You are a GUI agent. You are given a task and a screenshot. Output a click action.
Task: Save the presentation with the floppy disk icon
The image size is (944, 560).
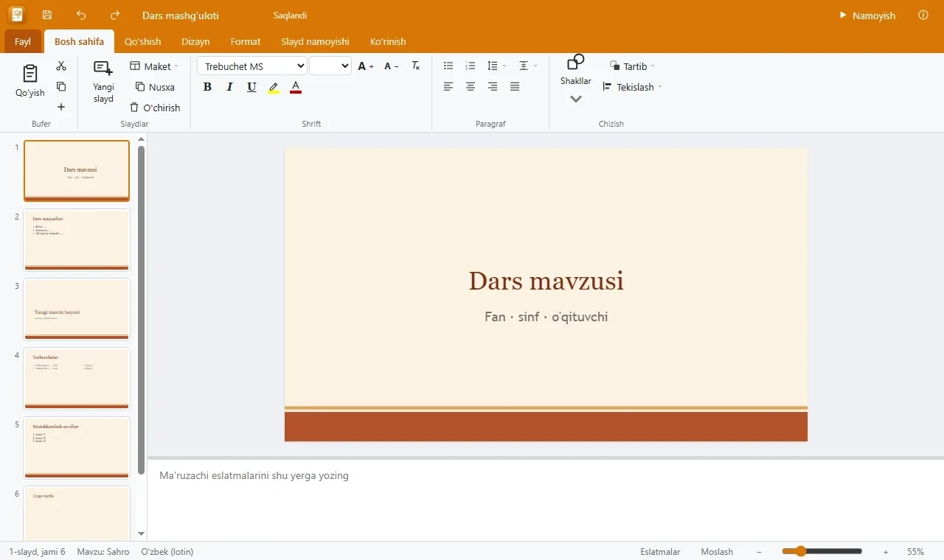coord(47,15)
